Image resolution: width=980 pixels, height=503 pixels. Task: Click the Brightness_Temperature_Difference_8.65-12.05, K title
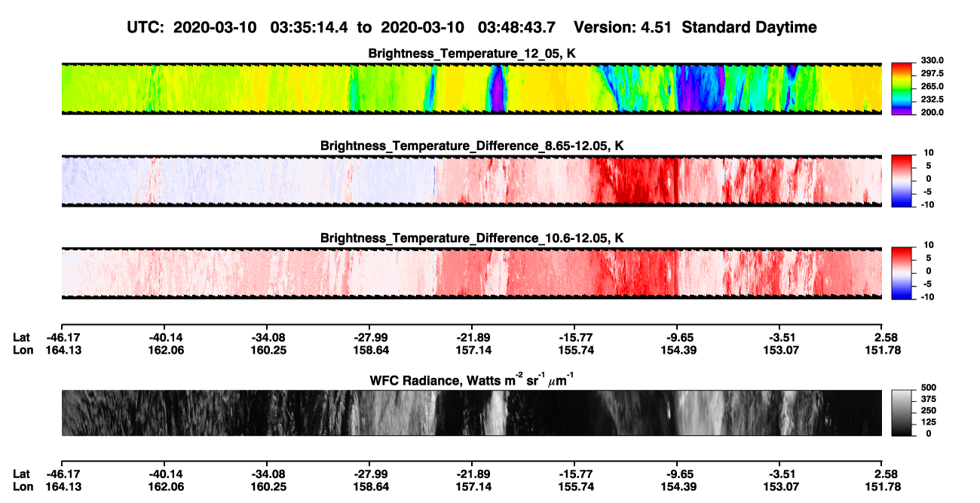pyautogui.click(x=472, y=146)
